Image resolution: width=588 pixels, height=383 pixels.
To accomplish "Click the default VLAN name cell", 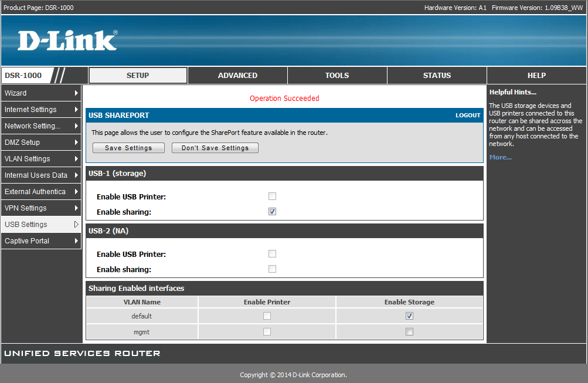I will tap(142, 316).
